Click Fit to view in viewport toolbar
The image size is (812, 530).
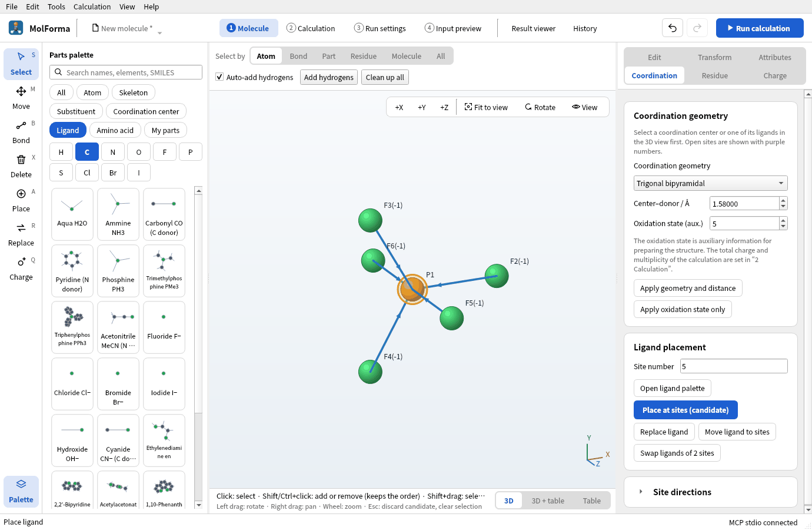[486, 107]
